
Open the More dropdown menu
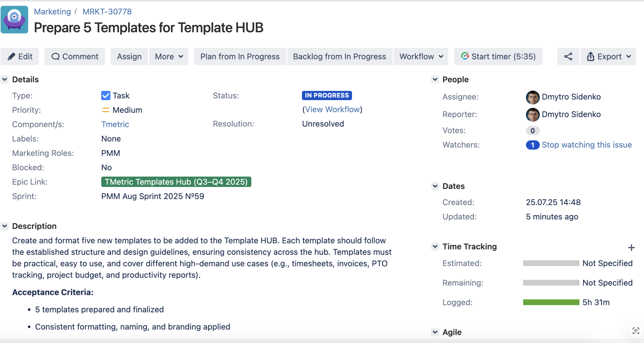[x=169, y=57]
